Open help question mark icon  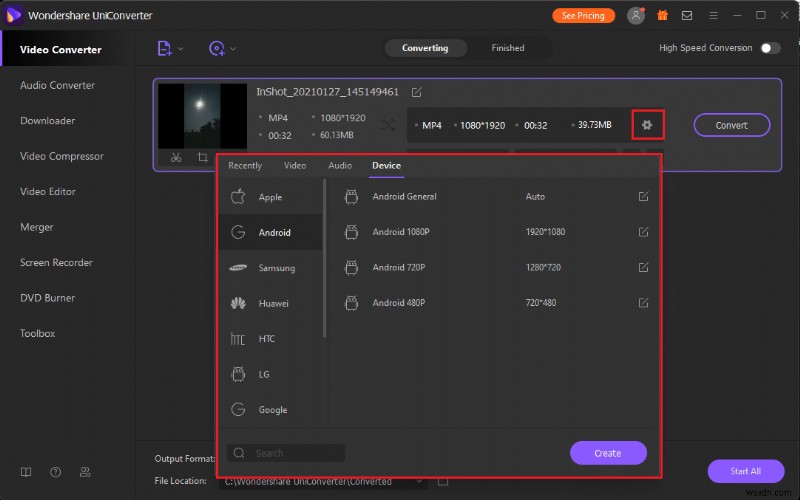tap(55, 472)
